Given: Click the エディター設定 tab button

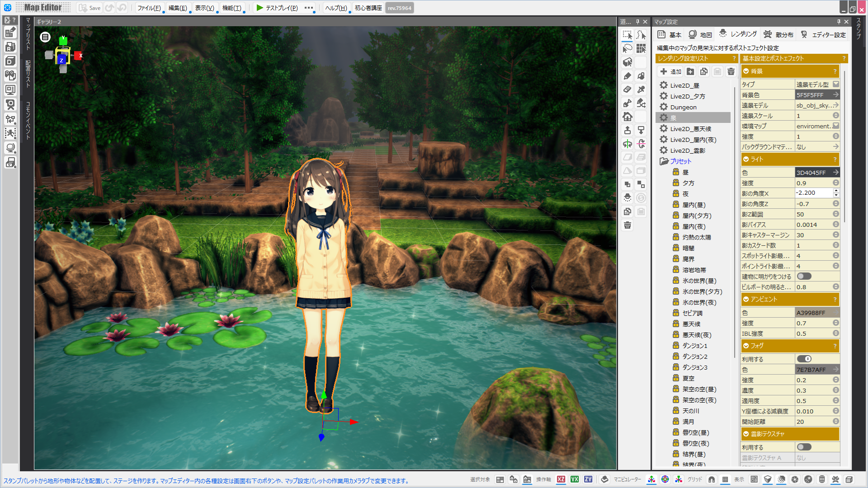Looking at the screenshot, I should coord(823,35).
